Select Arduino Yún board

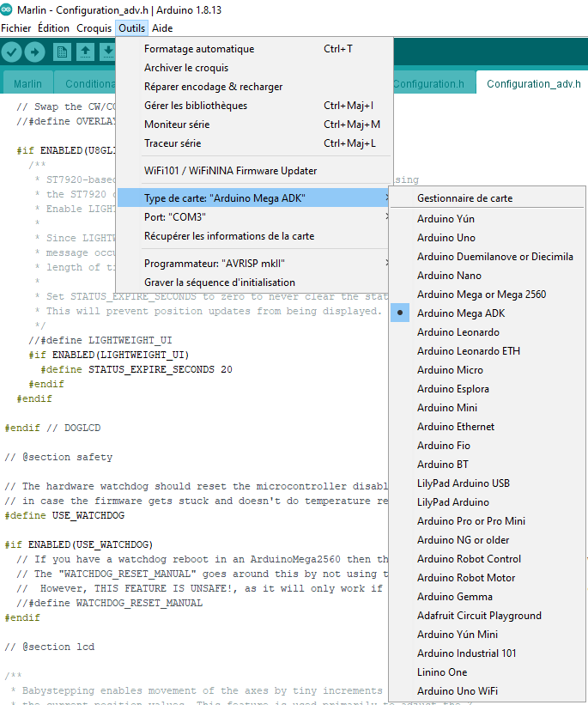488,219
